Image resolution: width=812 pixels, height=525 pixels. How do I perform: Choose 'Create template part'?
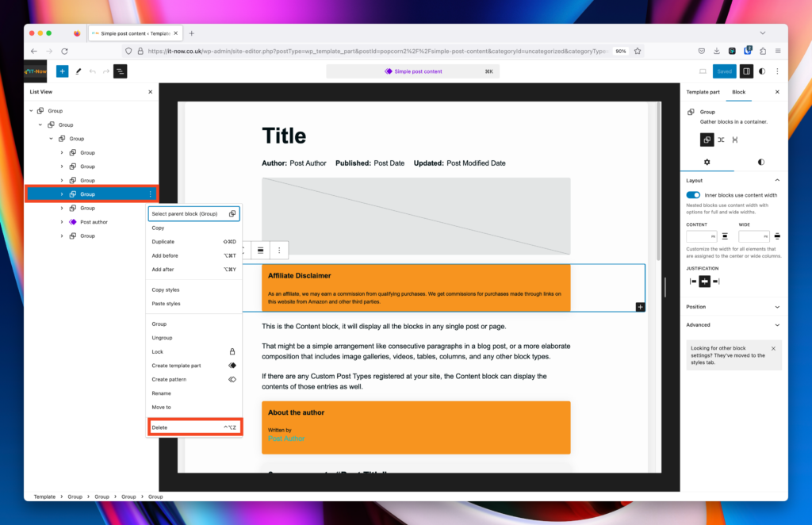point(193,366)
